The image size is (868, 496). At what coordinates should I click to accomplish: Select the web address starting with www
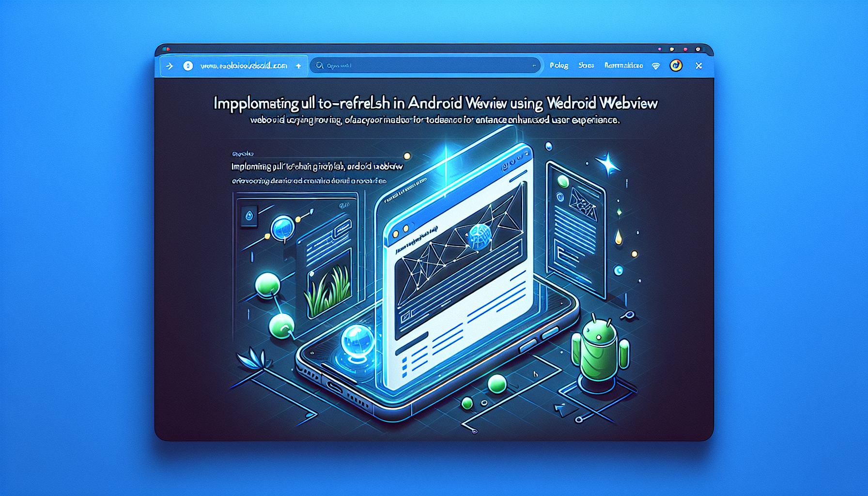pyautogui.click(x=244, y=66)
